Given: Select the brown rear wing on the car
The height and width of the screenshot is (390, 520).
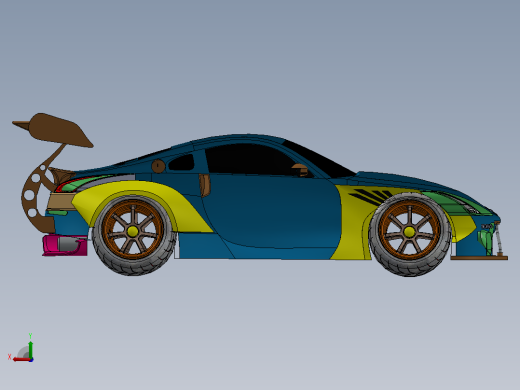Looking at the screenshot, I should click(57, 131).
